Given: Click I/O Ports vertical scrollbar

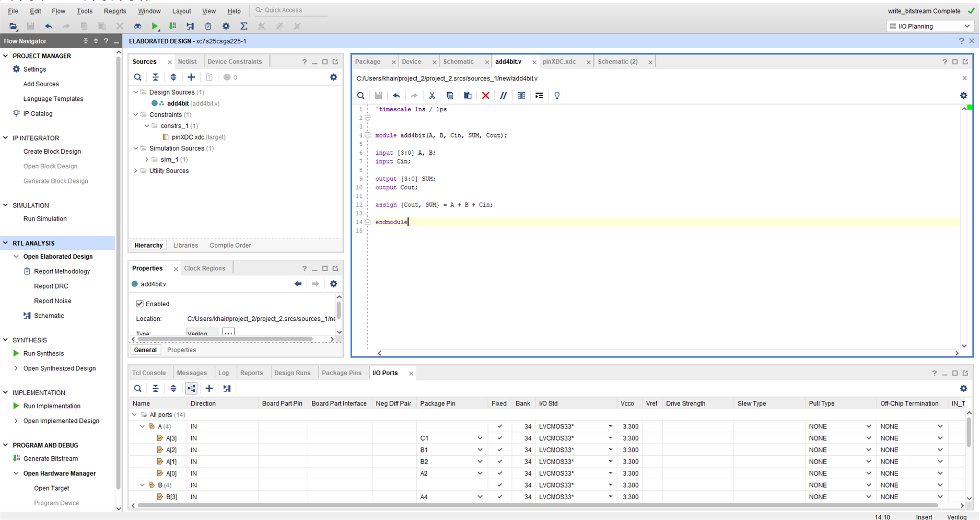Looking at the screenshot, I should coord(969,431).
